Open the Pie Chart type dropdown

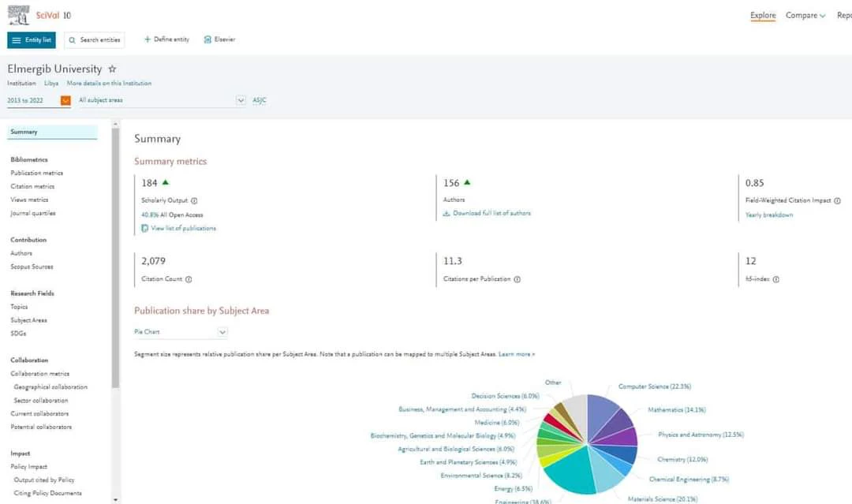click(181, 332)
